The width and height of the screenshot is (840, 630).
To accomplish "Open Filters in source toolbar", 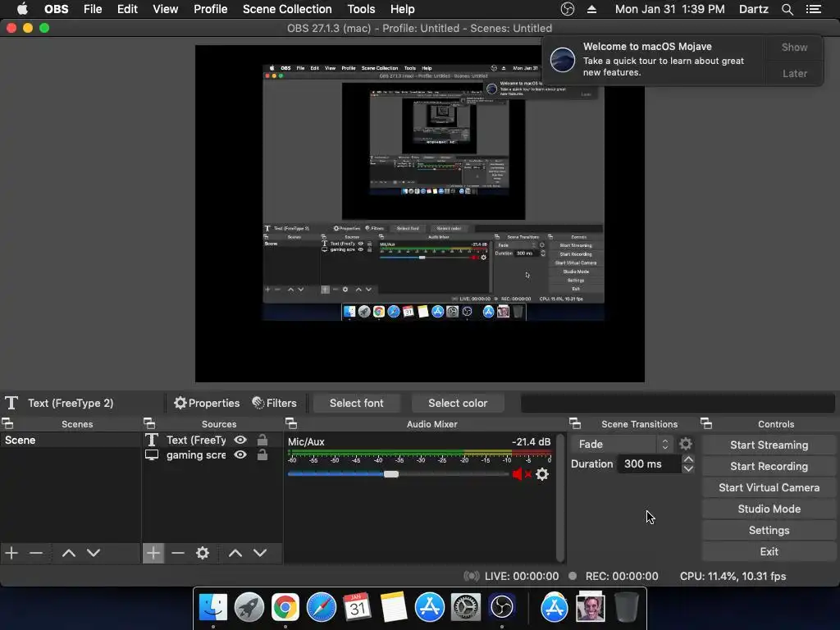I will pyautogui.click(x=274, y=403).
